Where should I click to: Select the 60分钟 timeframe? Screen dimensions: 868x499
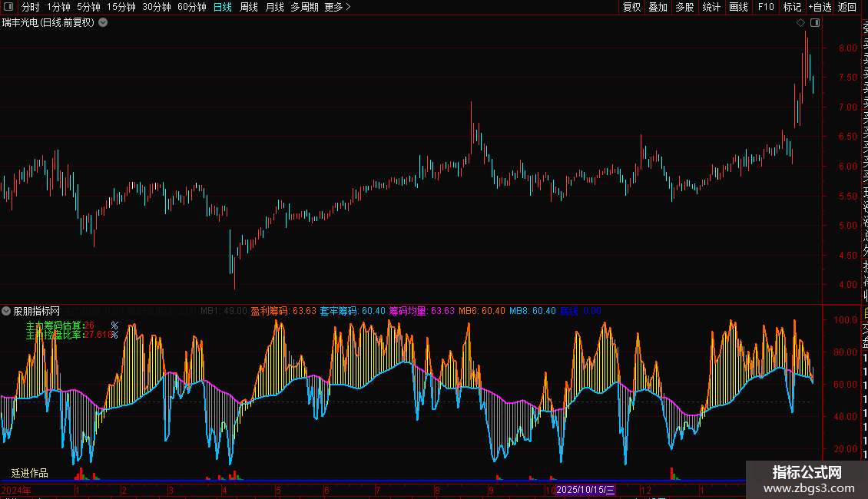coord(192,7)
